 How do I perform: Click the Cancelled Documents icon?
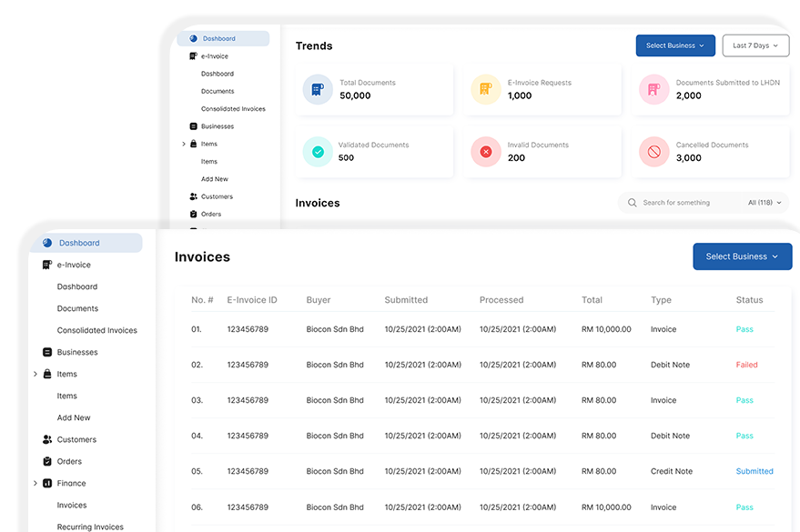coord(653,152)
